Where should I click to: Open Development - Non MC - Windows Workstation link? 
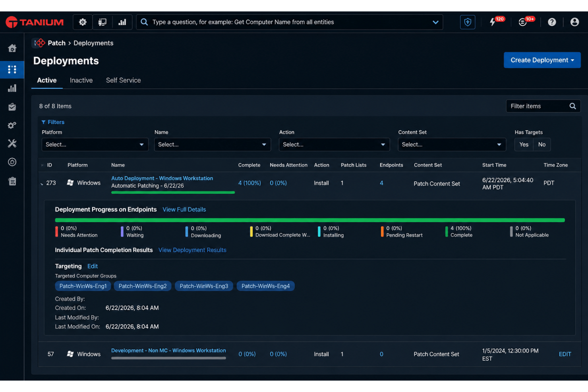pyautogui.click(x=168, y=350)
